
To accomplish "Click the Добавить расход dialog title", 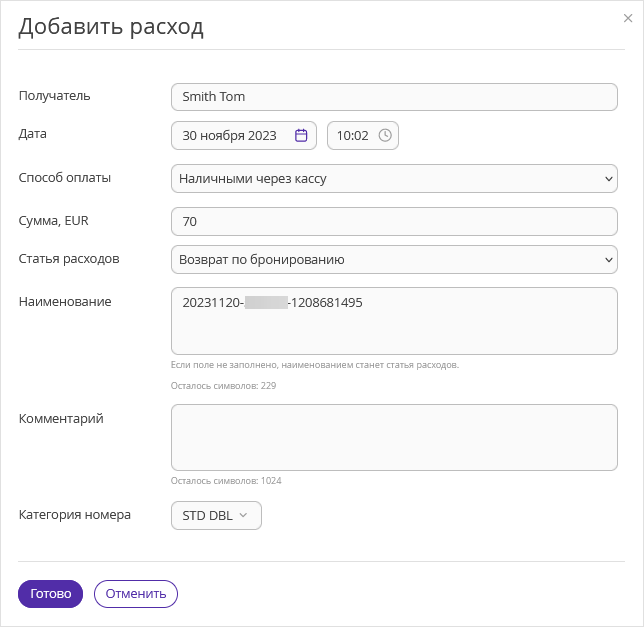I will [x=111, y=27].
